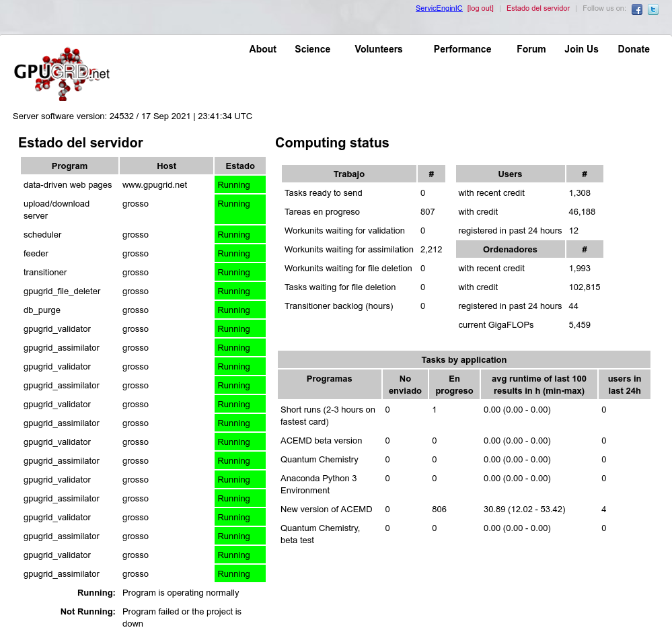Viewport: 672px width, 632px height.
Task: Click the GPUGRID.net logo
Action: coord(61,73)
